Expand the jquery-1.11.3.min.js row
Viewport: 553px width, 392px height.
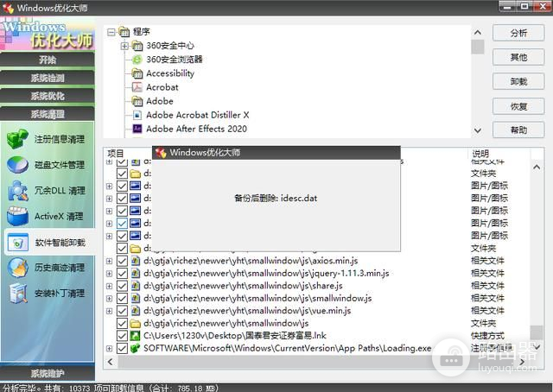pos(110,274)
